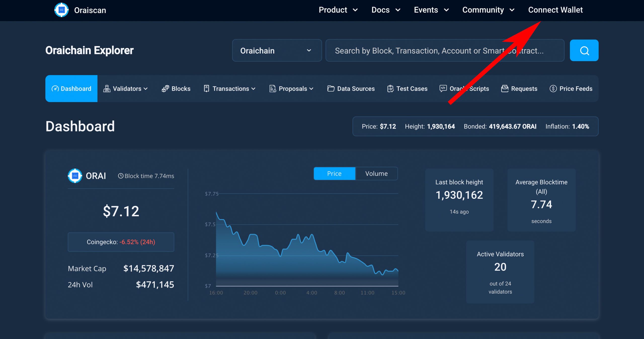Image resolution: width=644 pixels, height=339 pixels.
Task: Click the Validators people icon
Action: tap(107, 89)
